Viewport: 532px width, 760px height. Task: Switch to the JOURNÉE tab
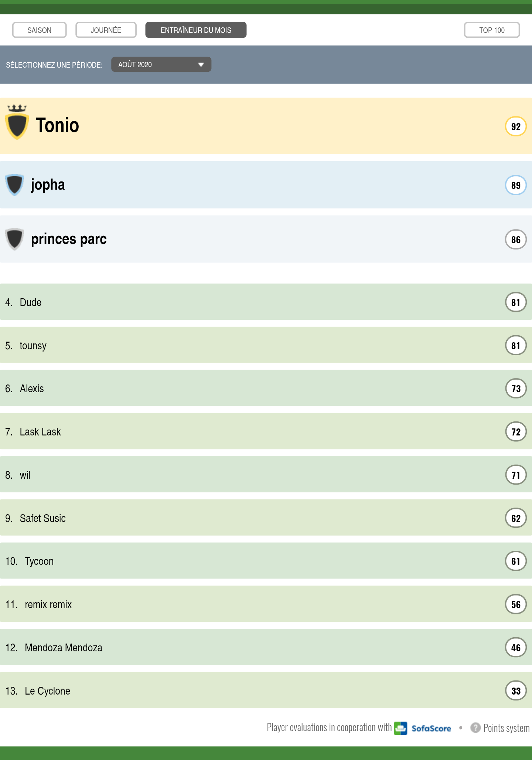tap(106, 30)
